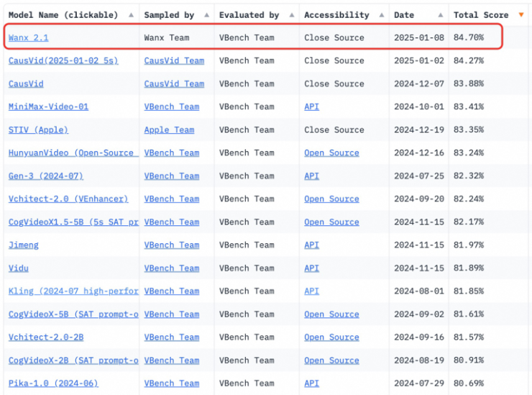The width and height of the screenshot is (532, 395).
Task: Select the Vidu model link
Action: 19,268
